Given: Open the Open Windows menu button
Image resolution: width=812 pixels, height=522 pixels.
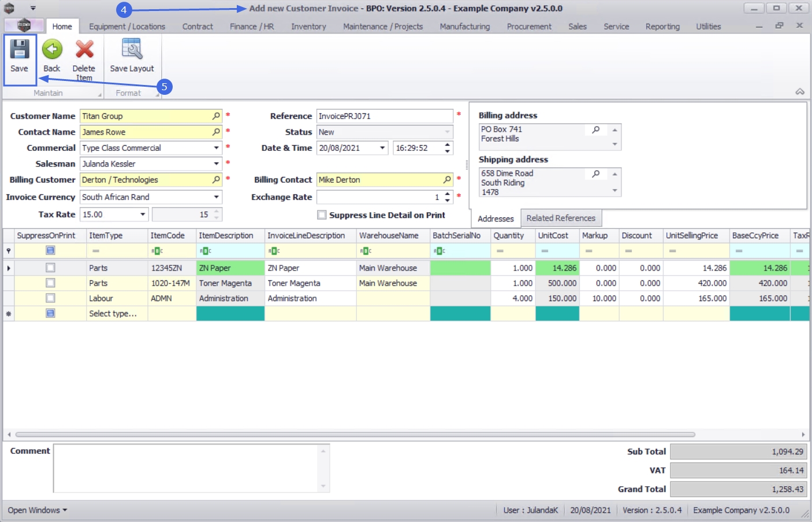Looking at the screenshot, I should pyautogui.click(x=38, y=510).
